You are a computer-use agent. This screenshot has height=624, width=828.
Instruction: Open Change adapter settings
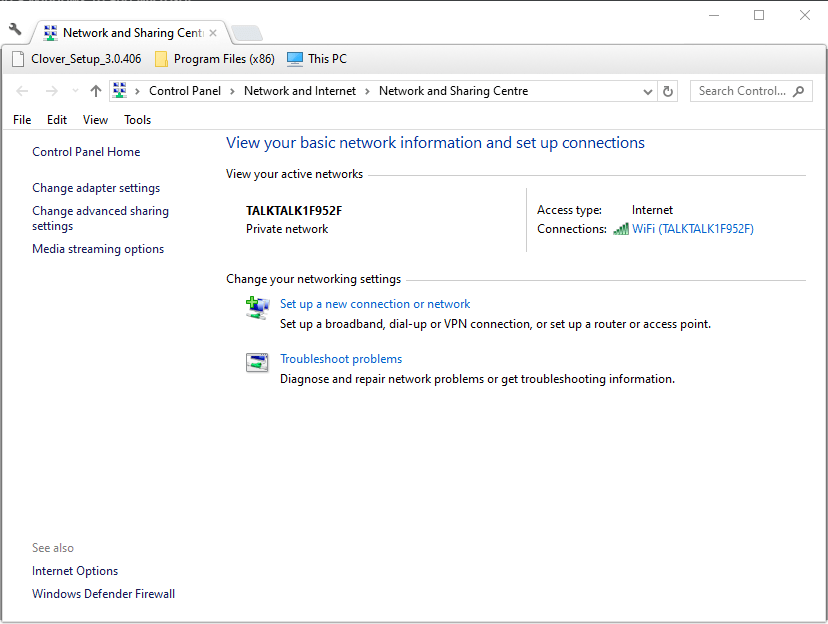point(96,188)
